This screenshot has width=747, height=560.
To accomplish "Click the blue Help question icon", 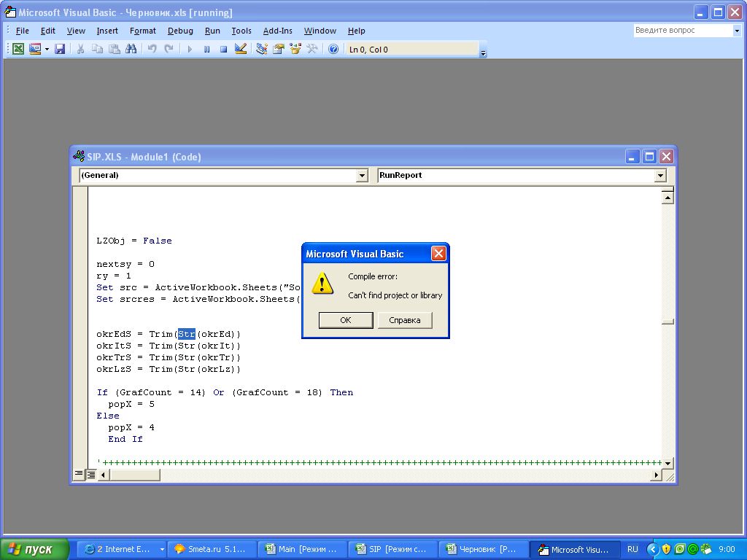I will 333,49.
